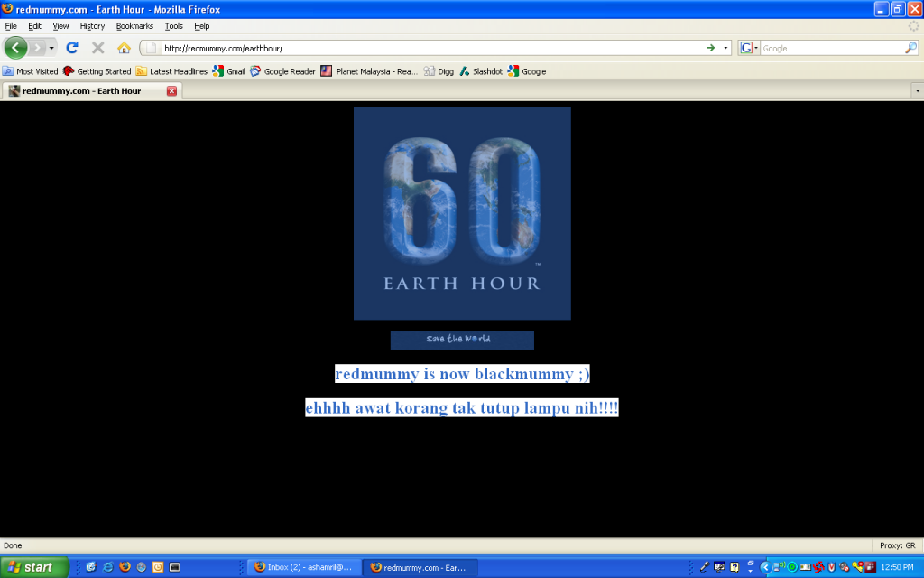Image resolution: width=924 pixels, height=578 pixels.
Task: Focus the address bar URL field
Action: [432, 49]
